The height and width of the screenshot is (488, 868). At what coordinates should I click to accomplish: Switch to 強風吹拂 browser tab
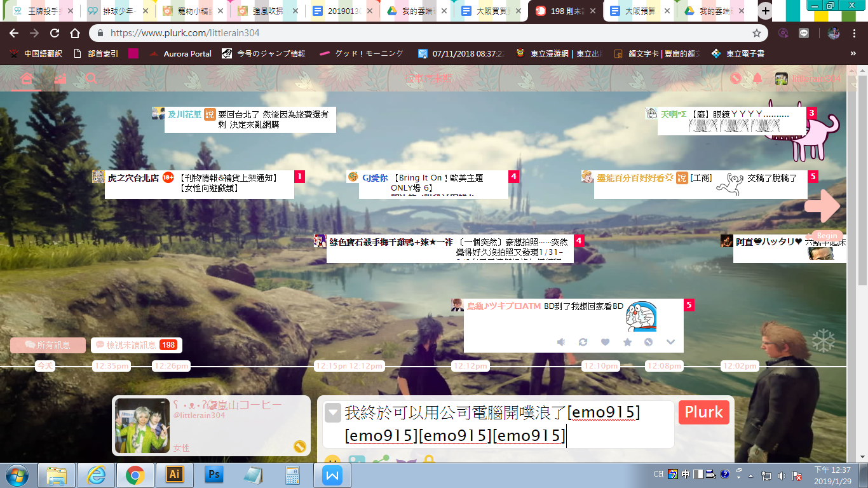point(266,11)
